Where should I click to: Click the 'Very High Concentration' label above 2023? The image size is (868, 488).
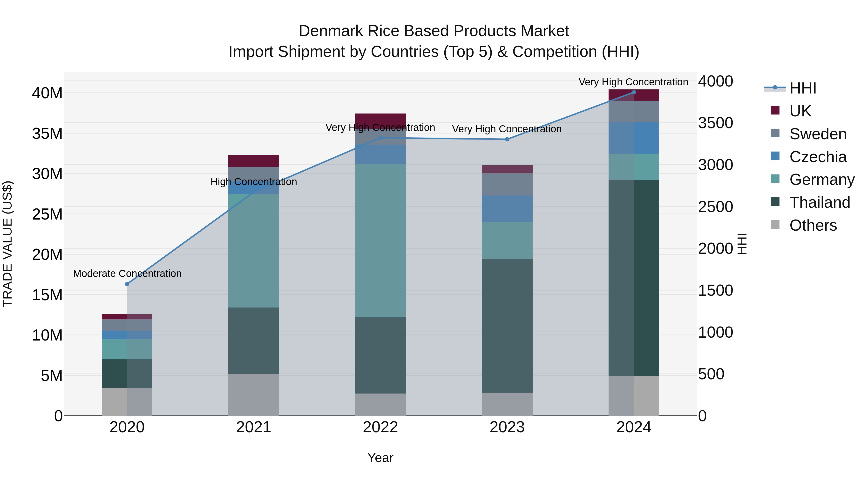[x=507, y=129]
